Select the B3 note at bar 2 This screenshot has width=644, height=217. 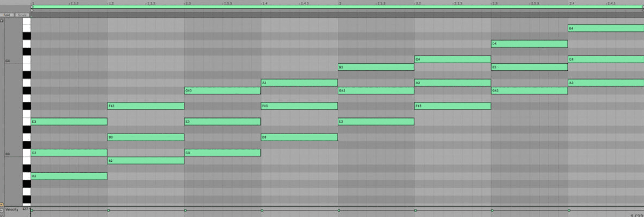point(376,67)
